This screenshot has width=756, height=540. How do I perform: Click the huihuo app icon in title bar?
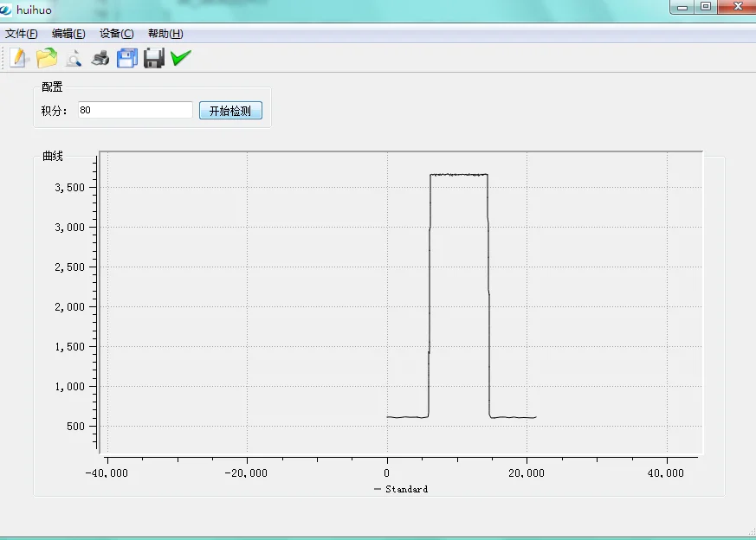(x=5, y=10)
